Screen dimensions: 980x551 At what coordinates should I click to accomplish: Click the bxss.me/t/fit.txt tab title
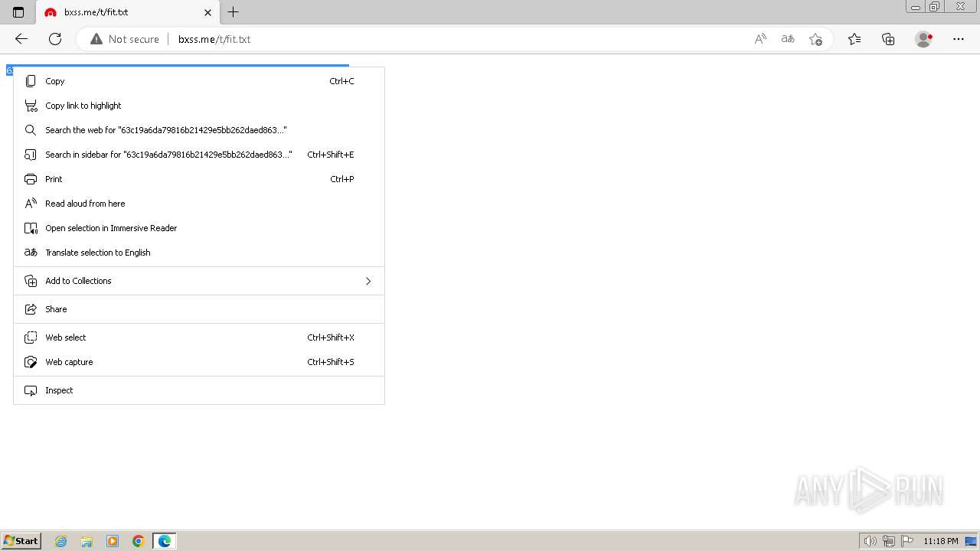coord(96,12)
